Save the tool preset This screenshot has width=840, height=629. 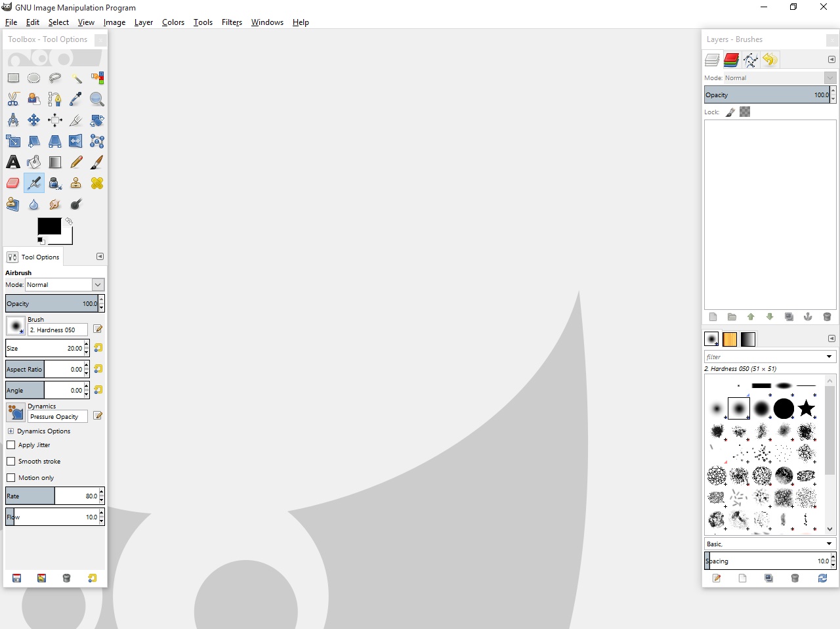17,578
